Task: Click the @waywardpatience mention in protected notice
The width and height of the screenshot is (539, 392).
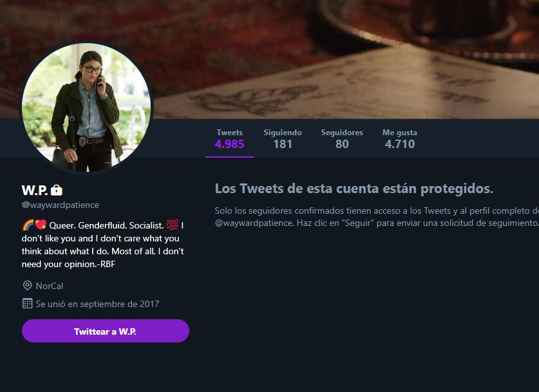Action: (x=254, y=223)
